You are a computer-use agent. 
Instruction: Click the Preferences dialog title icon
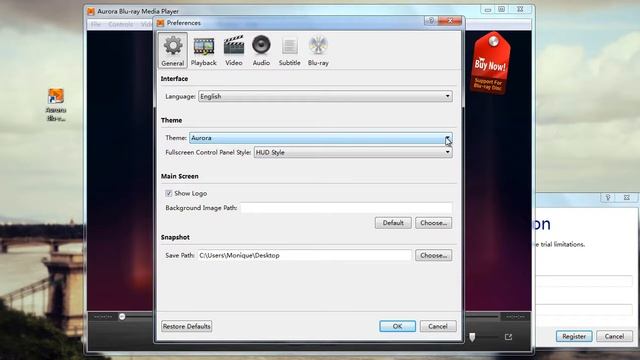[x=160, y=23]
